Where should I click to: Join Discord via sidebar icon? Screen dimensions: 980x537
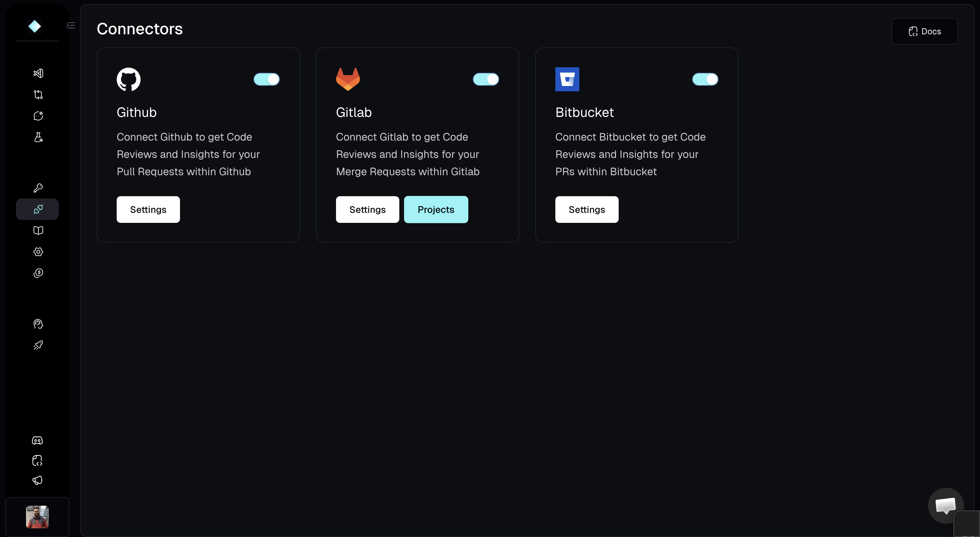(38, 440)
